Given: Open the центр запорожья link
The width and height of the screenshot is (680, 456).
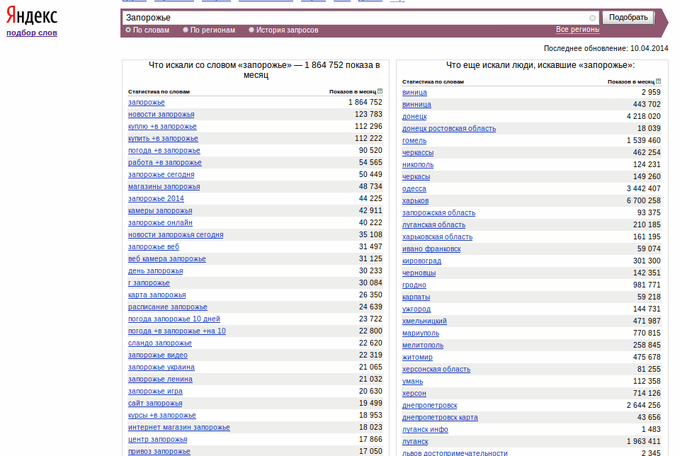Looking at the screenshot, I should point(157,440).
